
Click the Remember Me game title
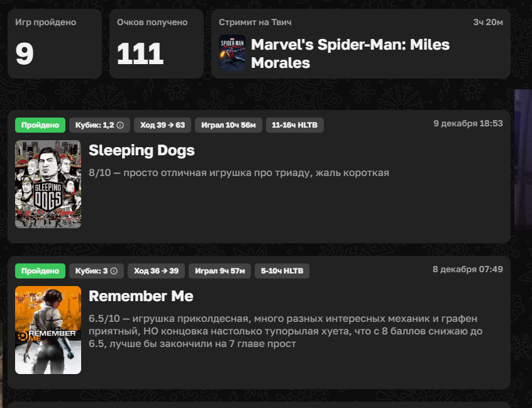point(141,296)
